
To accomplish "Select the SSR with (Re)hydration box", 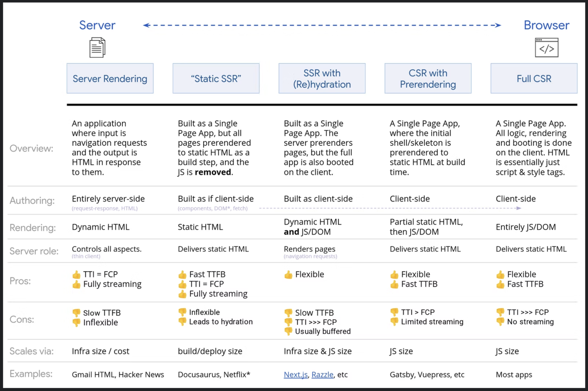I will coord(322,78).
